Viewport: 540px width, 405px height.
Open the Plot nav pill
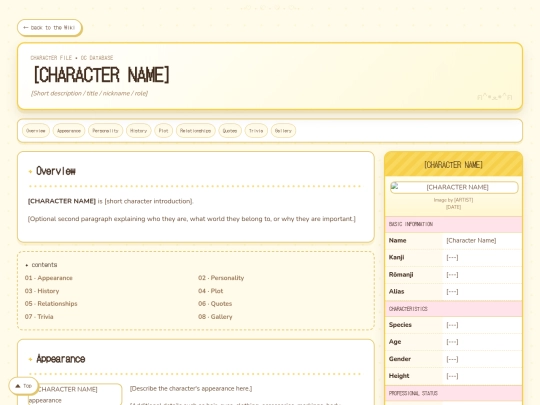(x=164, y=131)
